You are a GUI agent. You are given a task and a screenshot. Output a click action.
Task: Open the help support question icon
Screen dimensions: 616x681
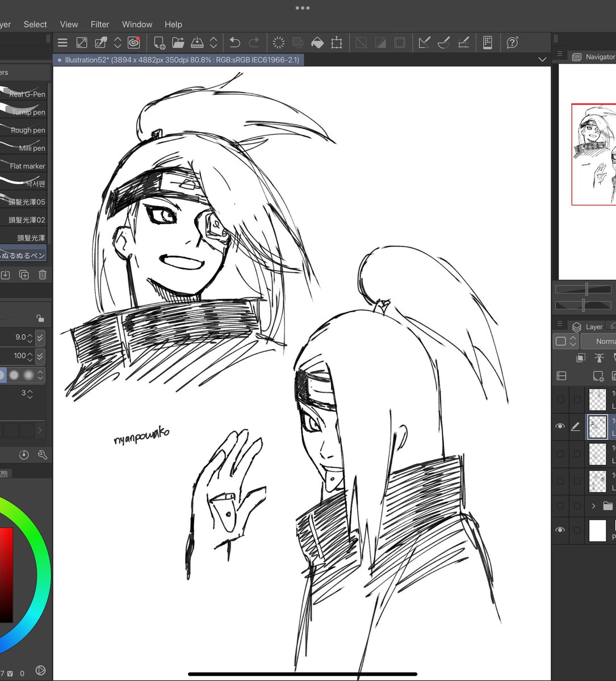512,43
